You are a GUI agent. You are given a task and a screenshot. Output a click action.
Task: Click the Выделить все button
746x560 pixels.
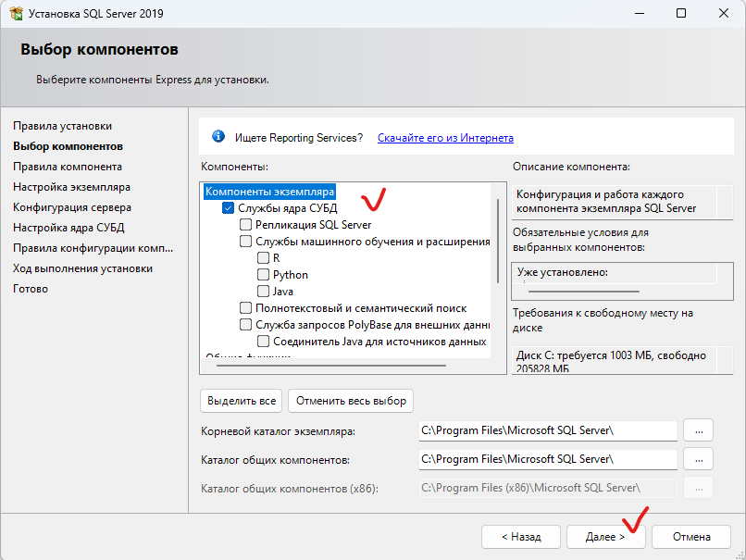click(x=242, y=401)
